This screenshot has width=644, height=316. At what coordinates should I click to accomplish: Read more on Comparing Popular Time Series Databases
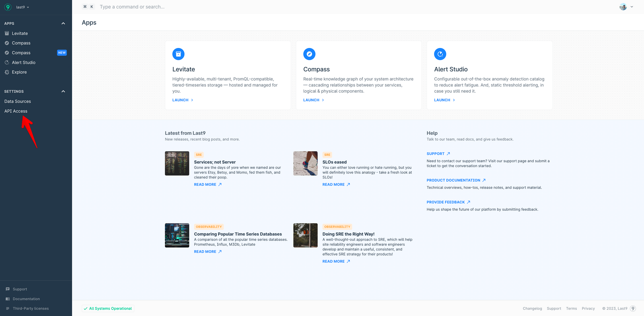coord(208,252)
